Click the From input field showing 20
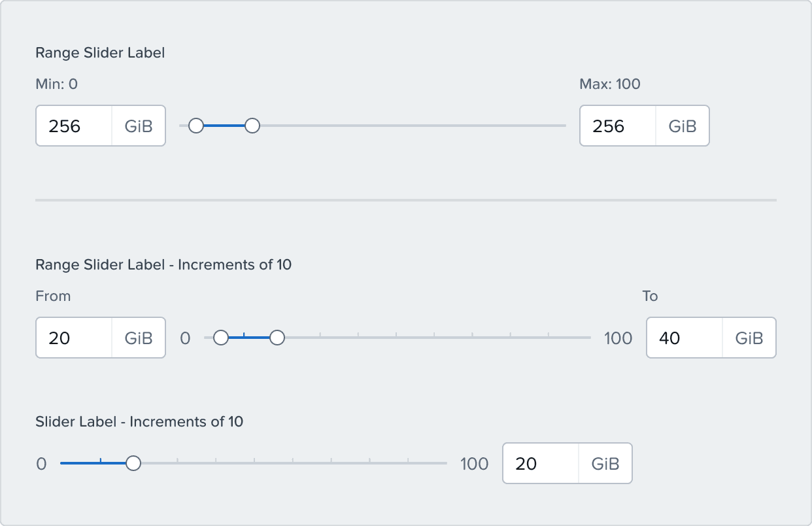 [74, 338]
